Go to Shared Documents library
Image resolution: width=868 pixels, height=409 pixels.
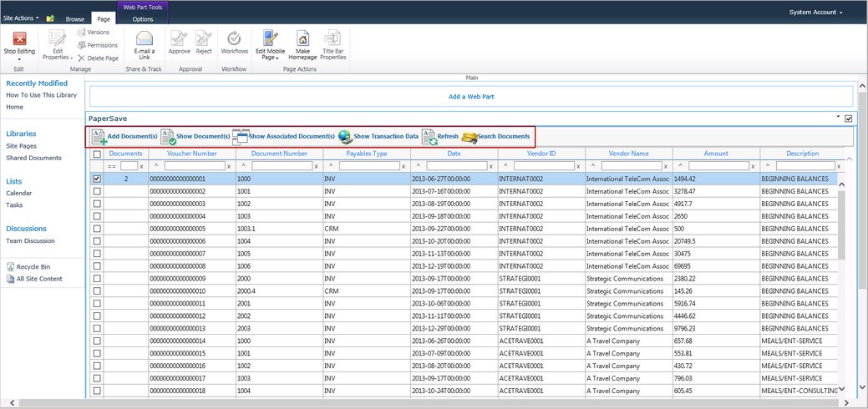[x=33, y=158]
